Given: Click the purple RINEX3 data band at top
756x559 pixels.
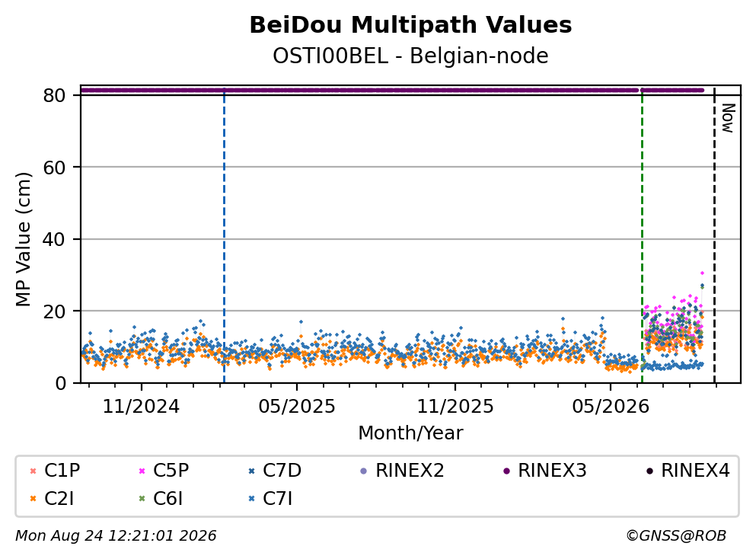Looking at the screenshot, I should coord(392,90).
